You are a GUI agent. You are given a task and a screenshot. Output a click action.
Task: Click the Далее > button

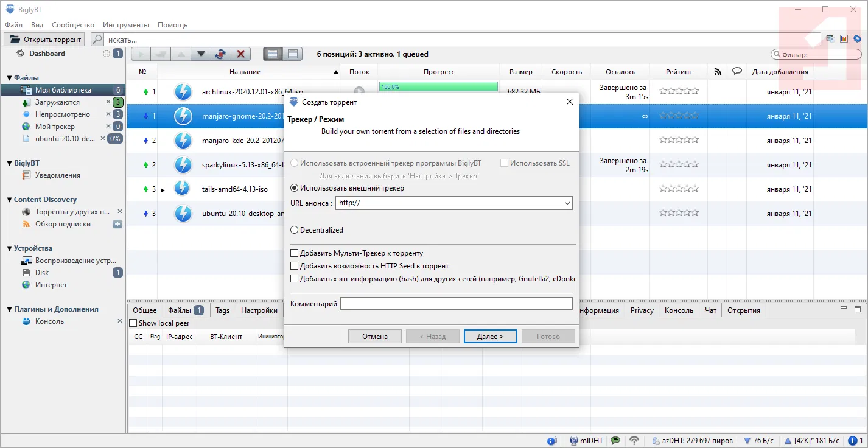pyautogui.click(x=490, y=337)
